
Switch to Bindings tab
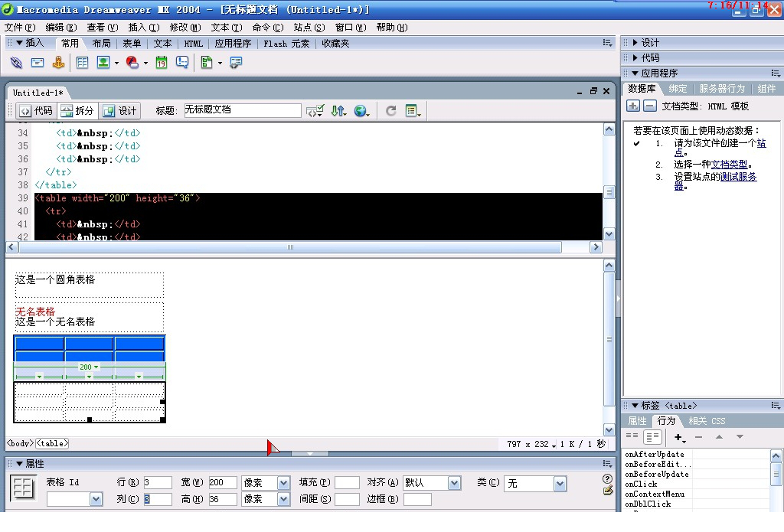[x=678, y=89]
